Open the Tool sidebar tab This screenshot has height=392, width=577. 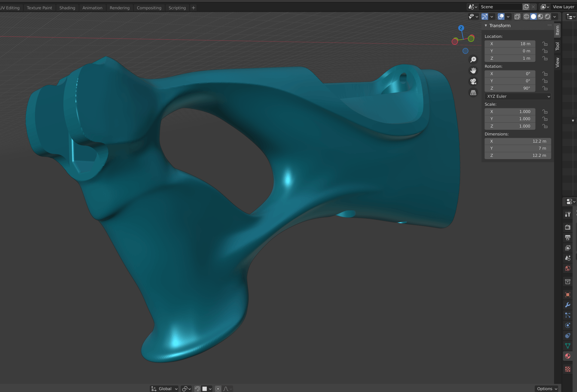click(557, 46)
